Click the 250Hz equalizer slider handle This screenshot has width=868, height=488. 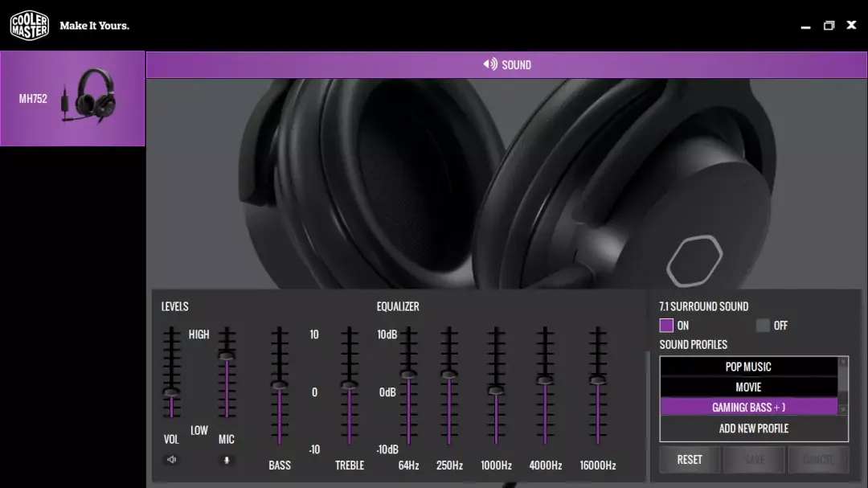449,375
